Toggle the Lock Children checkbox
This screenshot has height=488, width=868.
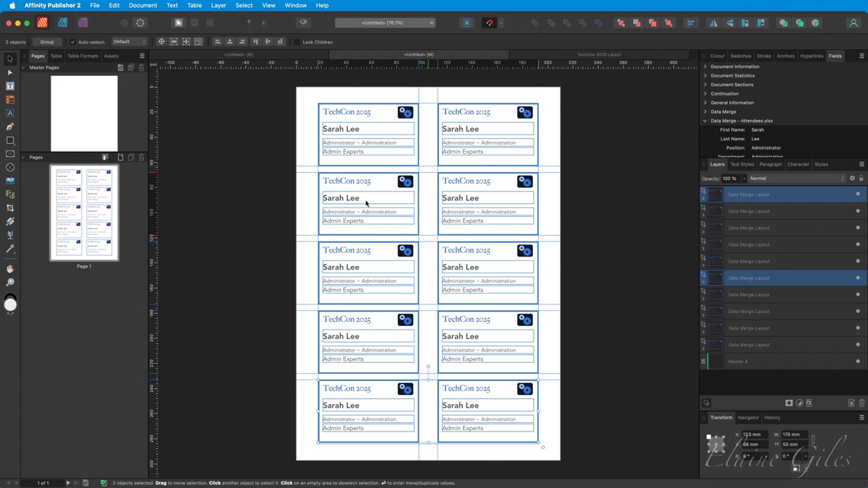coord(297,42)
